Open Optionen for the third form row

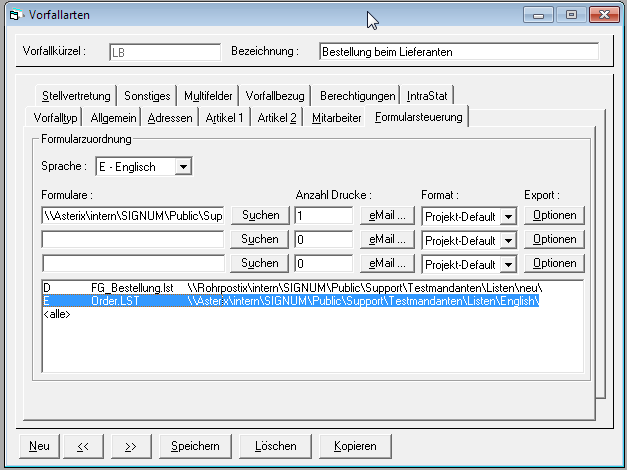tap(554, 263)
